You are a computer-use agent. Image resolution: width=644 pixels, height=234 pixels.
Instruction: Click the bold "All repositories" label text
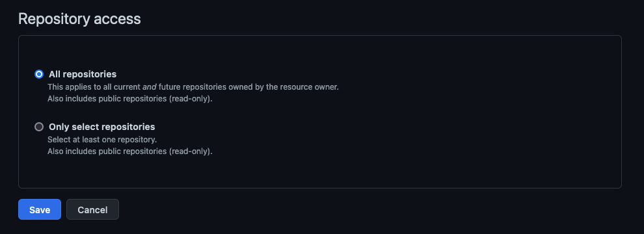[83, 74]
